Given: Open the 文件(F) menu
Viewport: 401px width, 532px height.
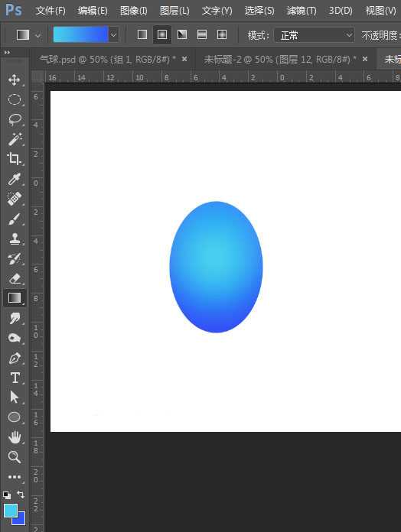Looking at the screenshot, I should [51, 11].
